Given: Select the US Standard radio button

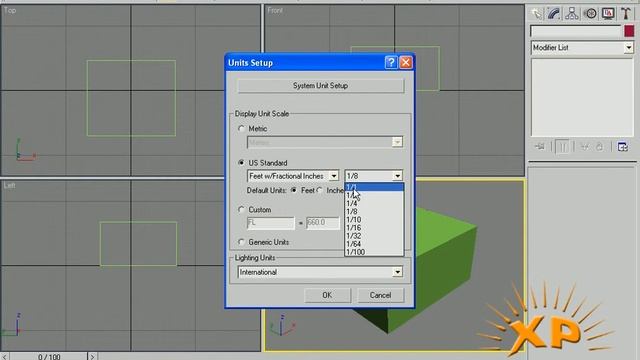Looking at the screenshot, I should click(241, 163).
